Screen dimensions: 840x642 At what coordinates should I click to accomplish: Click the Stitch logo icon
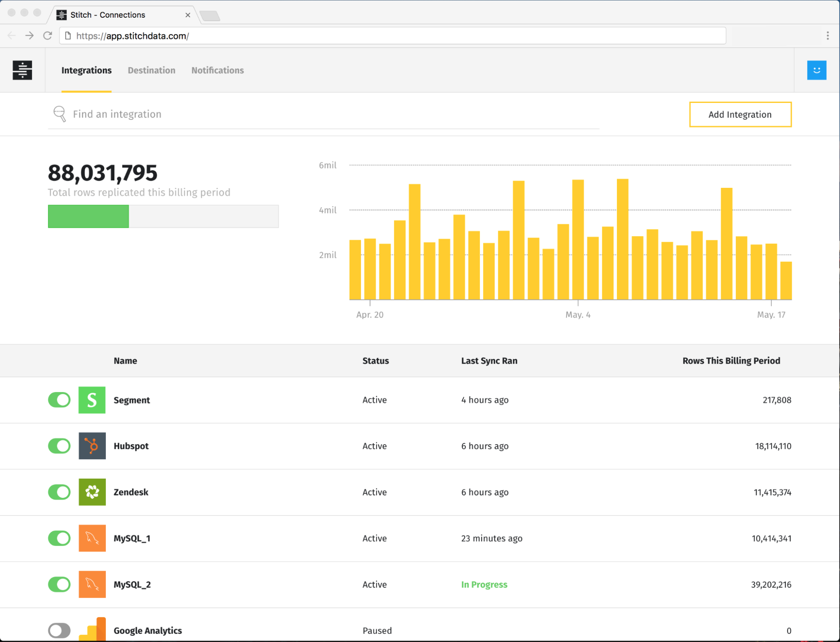tap(22, 70)
